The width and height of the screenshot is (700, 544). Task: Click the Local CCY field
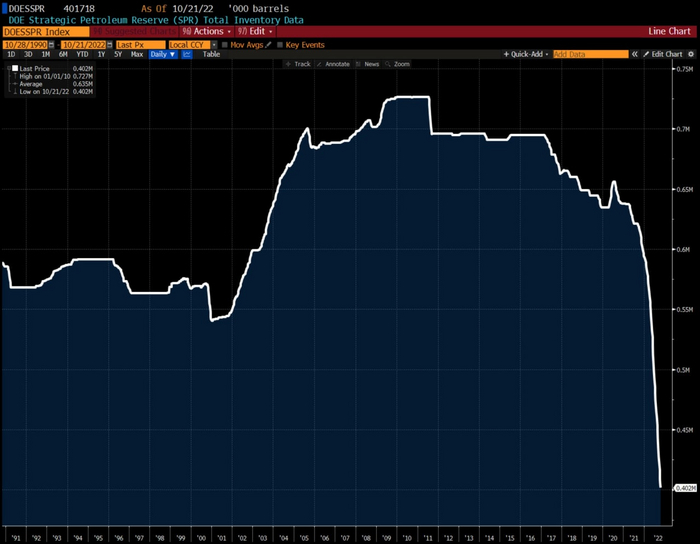(x=189, y=45)
